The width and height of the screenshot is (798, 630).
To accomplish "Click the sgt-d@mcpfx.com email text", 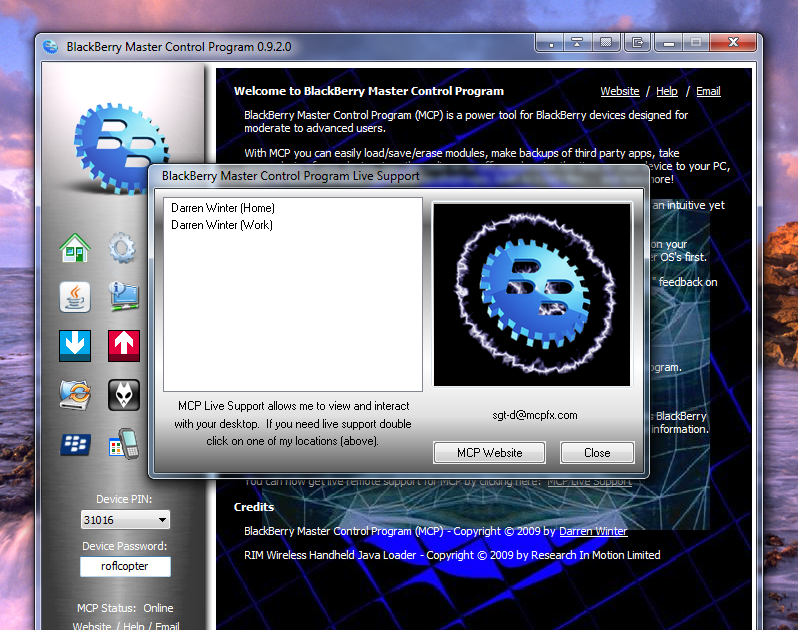I will coord(535,415).
